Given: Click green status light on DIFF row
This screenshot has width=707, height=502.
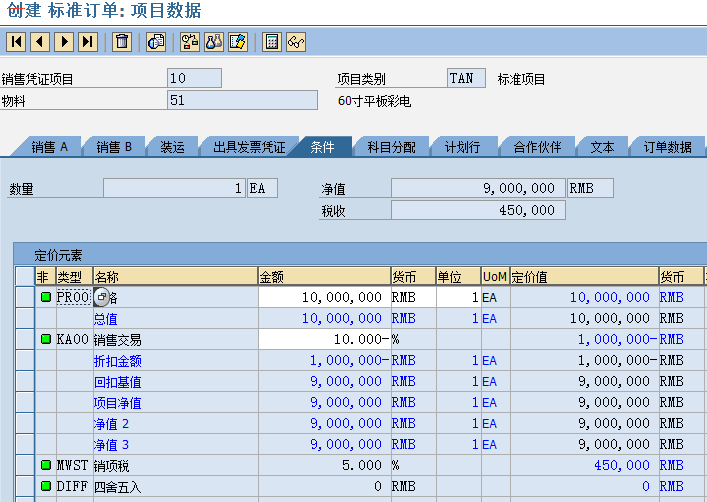Looking at the screenshot, I should click(46, 486).
